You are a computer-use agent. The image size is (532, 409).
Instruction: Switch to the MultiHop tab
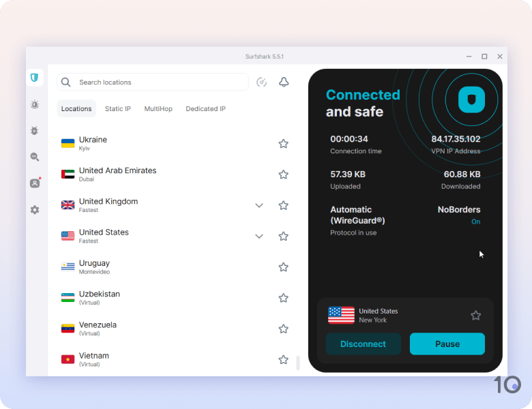click(x=158, y=108)
